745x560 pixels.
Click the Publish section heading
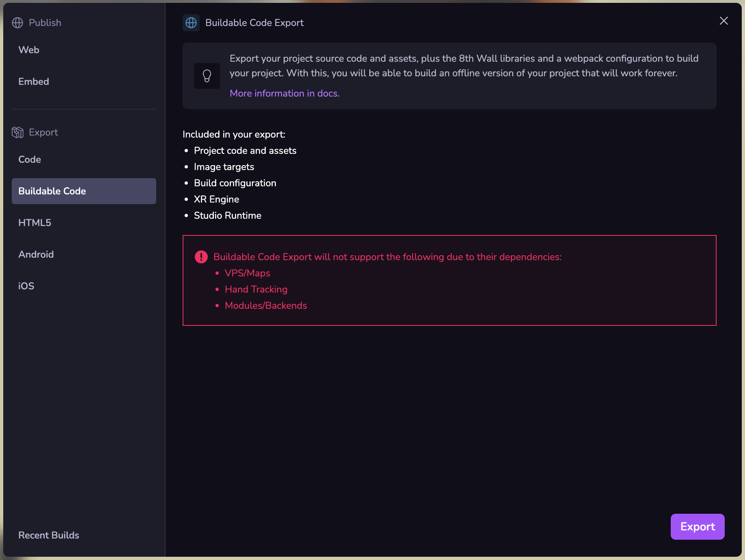(x=45, y=23)
